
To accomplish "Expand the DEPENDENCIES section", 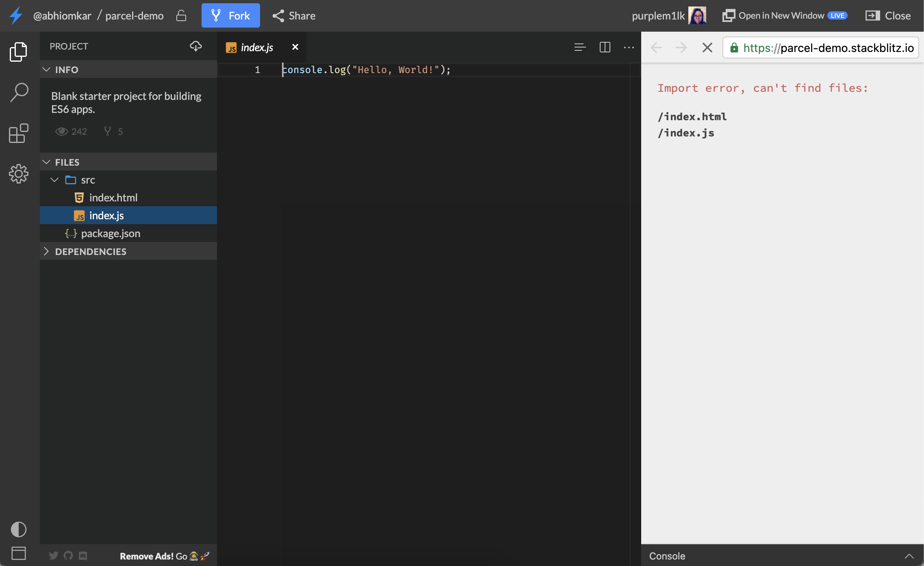I will point(46,251).
